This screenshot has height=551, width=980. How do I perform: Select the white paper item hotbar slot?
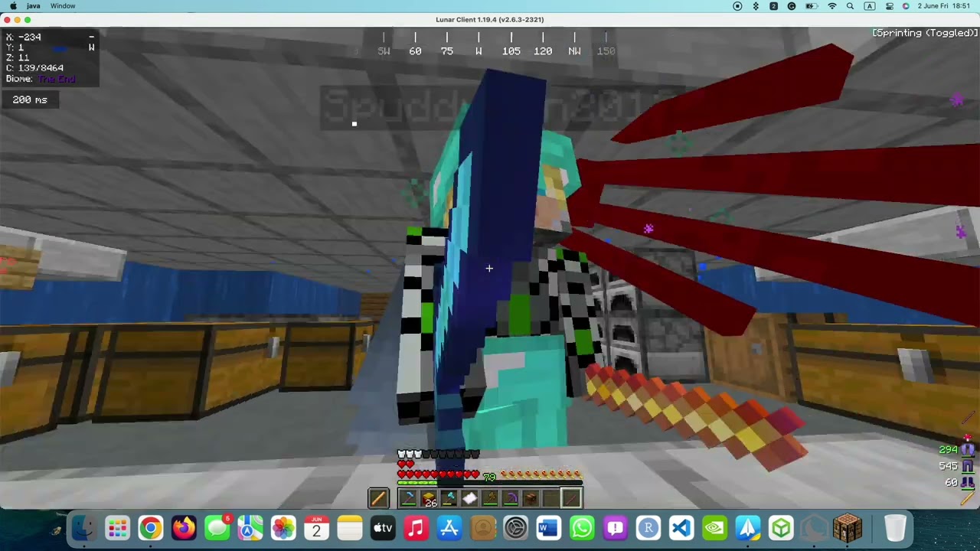469,498
